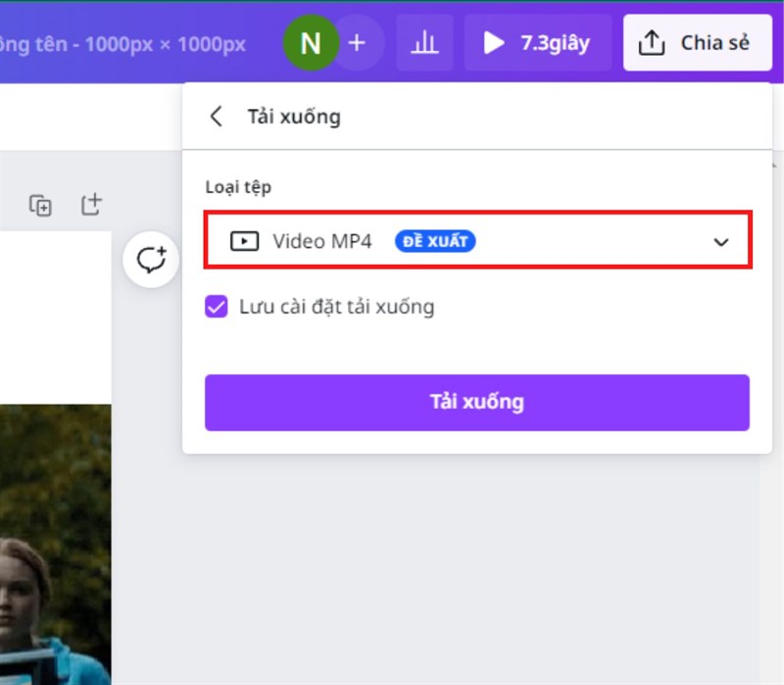This screenshot has width=784, height=685.
Task: Click the invite member plus icon
Action: click(x=357, y=42)
